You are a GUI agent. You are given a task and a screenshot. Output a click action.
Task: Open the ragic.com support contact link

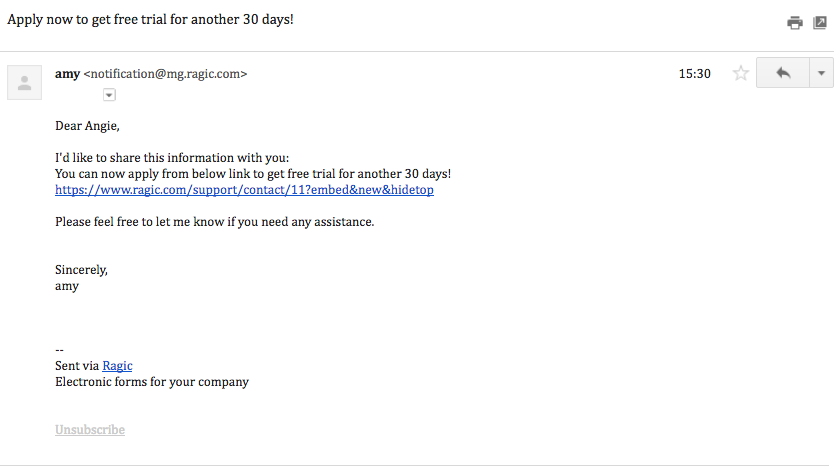pos(244,190)
